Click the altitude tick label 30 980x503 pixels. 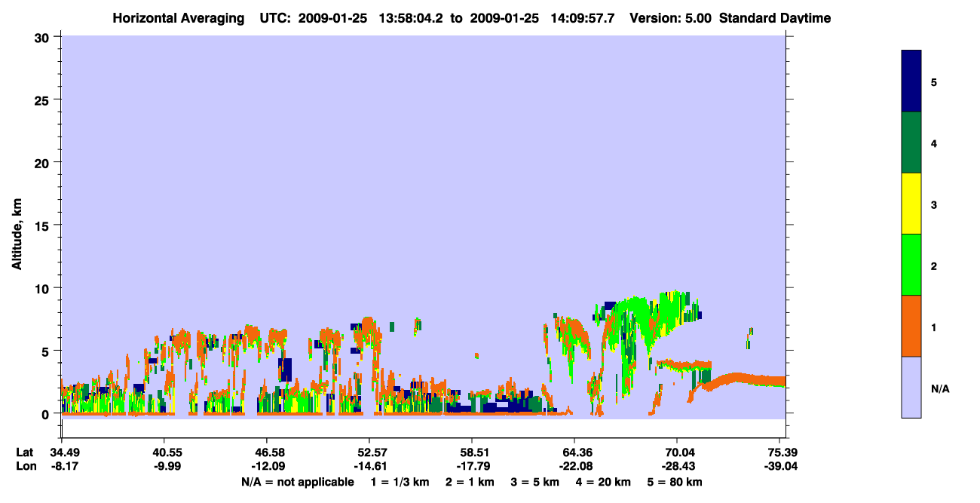click(x=44, y=37)
